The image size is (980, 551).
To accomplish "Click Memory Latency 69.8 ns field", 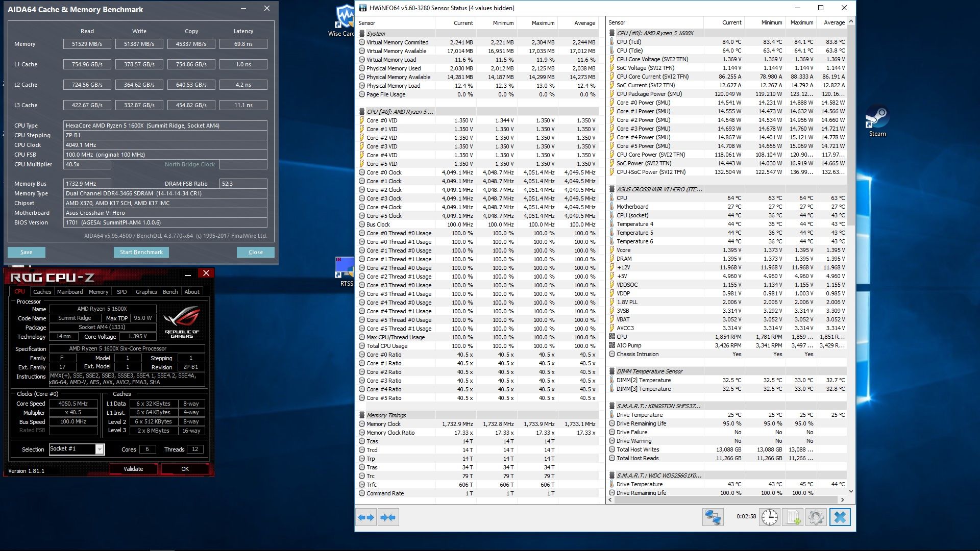I will point(243,44).
